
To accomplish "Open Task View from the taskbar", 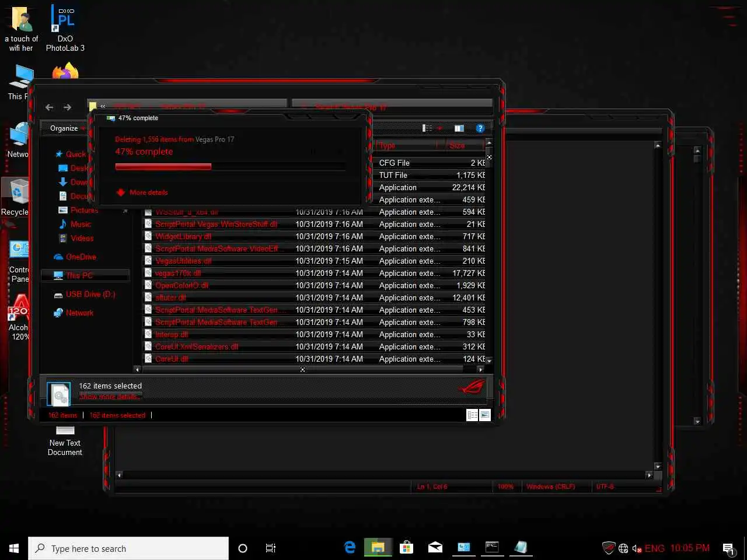I will coord(271,548).
